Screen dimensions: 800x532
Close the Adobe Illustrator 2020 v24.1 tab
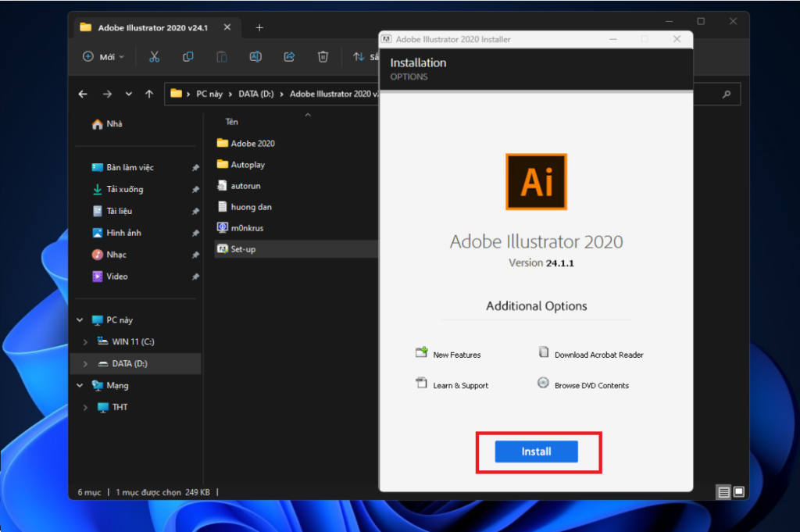pos(227,27)
